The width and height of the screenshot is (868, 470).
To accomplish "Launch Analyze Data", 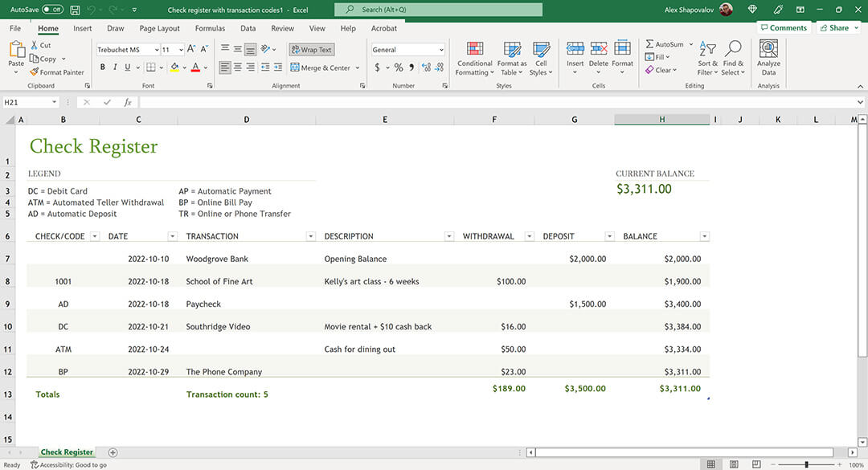I will coord(768,59).
